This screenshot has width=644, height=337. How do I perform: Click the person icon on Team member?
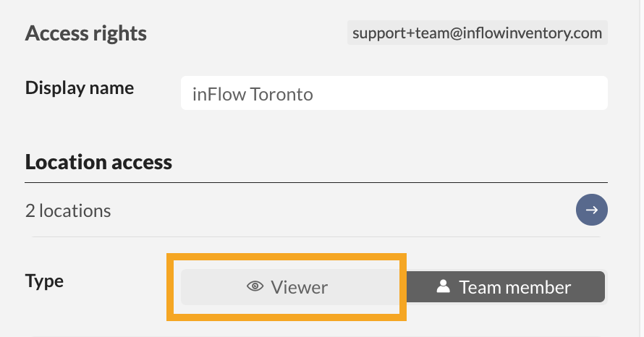click(444, 287)
